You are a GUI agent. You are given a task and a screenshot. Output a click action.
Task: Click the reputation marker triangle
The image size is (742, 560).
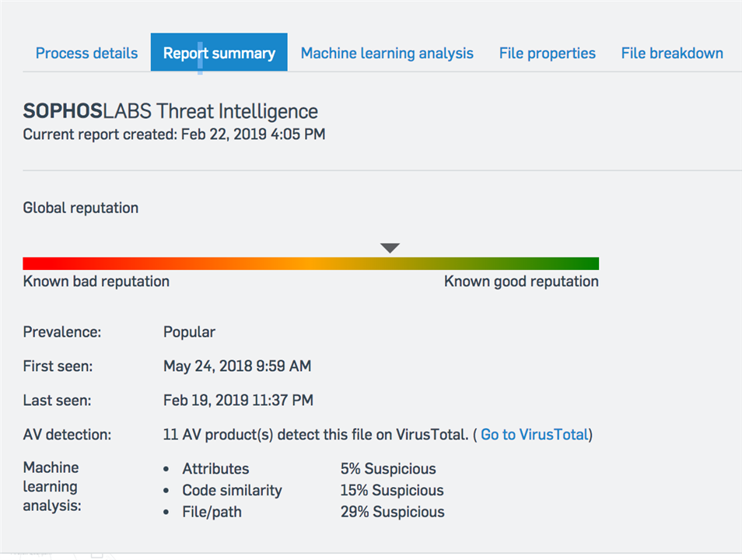pos(390,247)
